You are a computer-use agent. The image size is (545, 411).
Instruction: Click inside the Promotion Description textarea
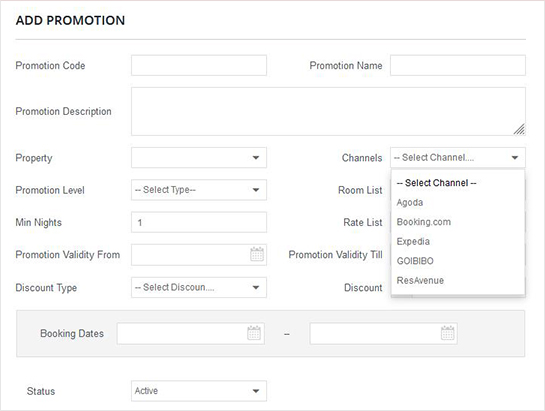328,111
